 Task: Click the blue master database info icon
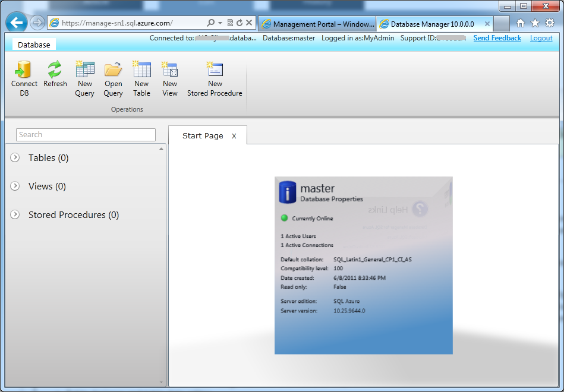coord(288,192)
